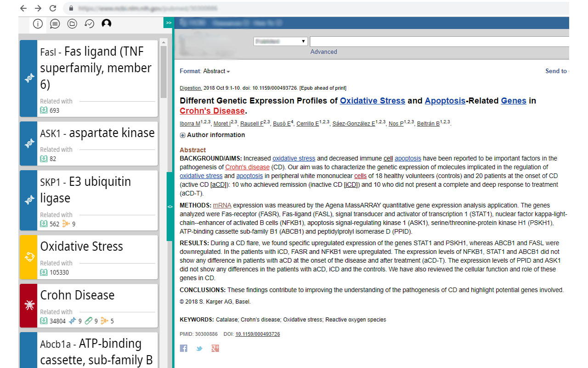This screenshot has width=588, height=368.
Task: Open the Send to menu
Action: click(557, 71)
